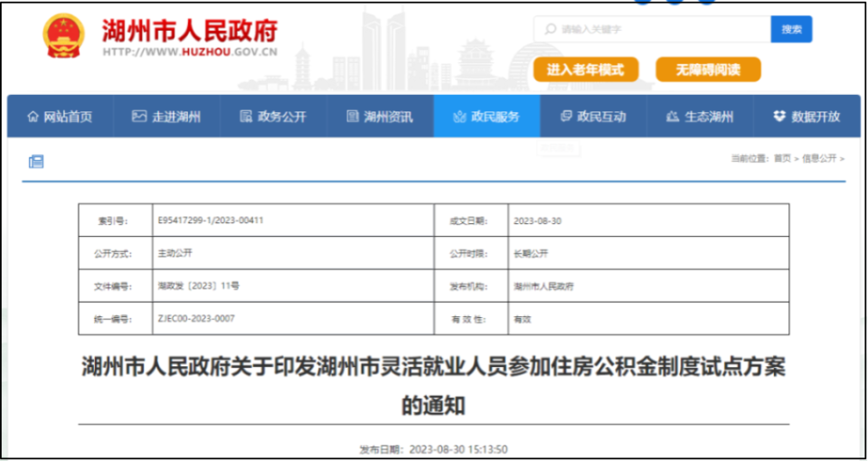This screenshot has height=461, width=868.
Task: Open the 数据开放 nav tab
Action: [807, 117]
